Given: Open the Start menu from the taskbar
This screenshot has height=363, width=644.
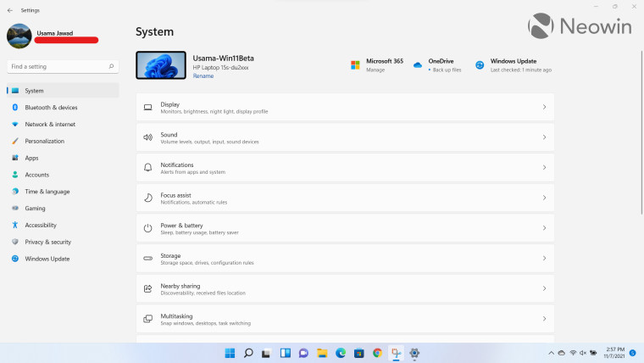Looking at the screenshot, I should (x=230, y=353).
